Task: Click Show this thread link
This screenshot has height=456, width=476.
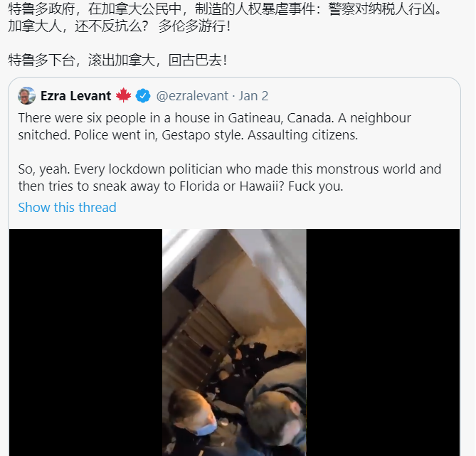Action: (x=67, y=207)
